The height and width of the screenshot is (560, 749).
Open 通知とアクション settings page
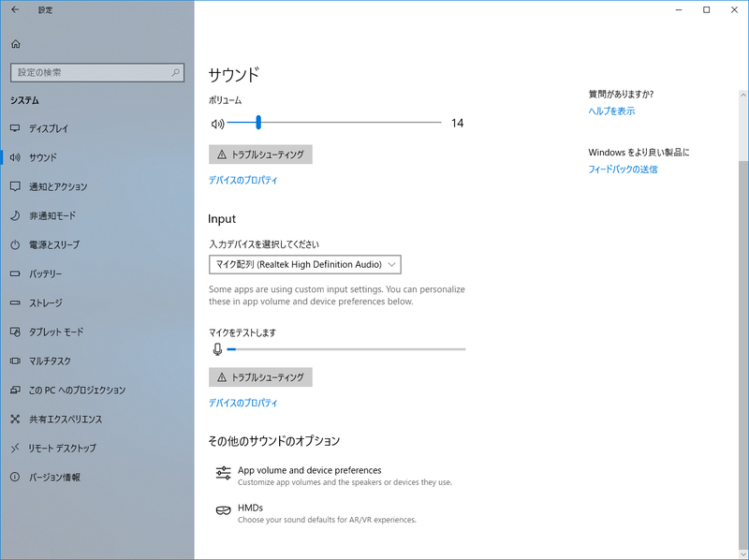click(97, 186)
